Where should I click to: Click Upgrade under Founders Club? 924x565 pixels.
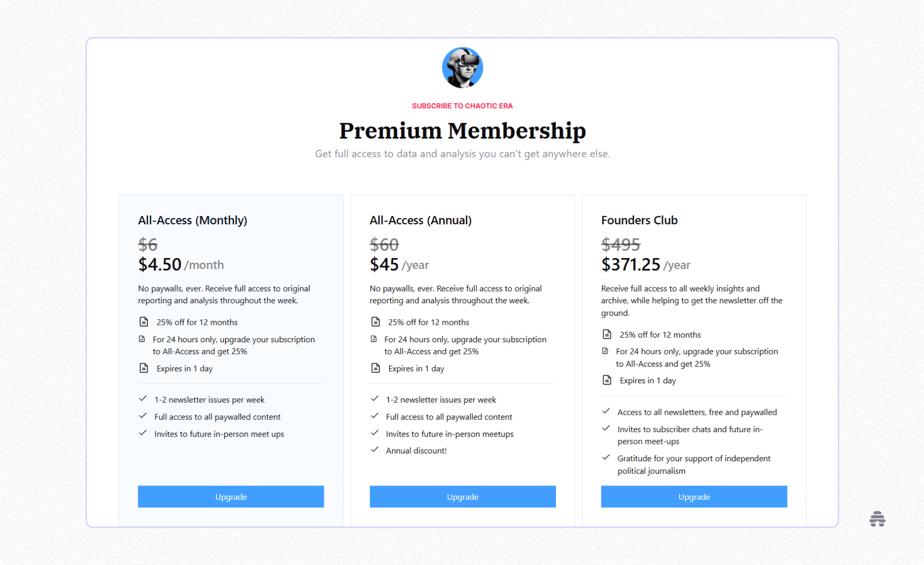[x=694, y=496]
